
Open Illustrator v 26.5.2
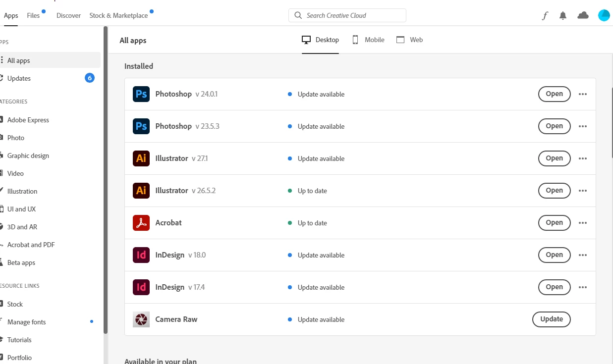coord(555,191)
